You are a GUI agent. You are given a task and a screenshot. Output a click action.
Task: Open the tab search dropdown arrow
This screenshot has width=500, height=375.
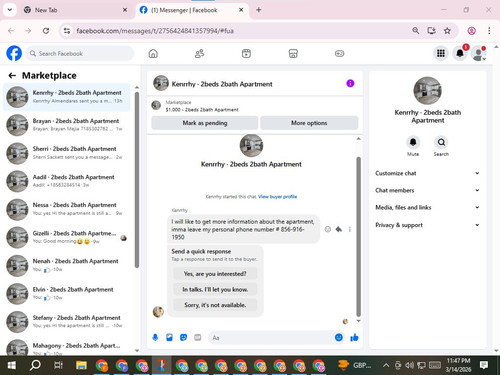10,10
